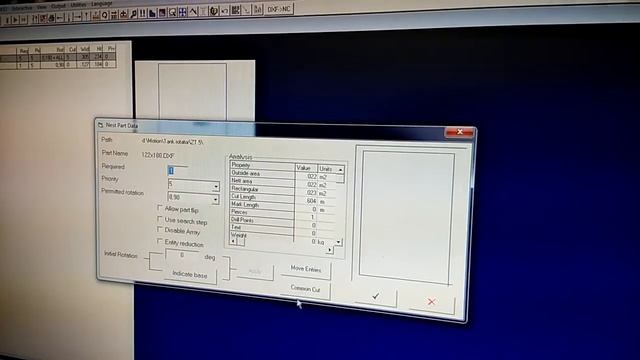Tick the Entity reduction checkbox

160,241
